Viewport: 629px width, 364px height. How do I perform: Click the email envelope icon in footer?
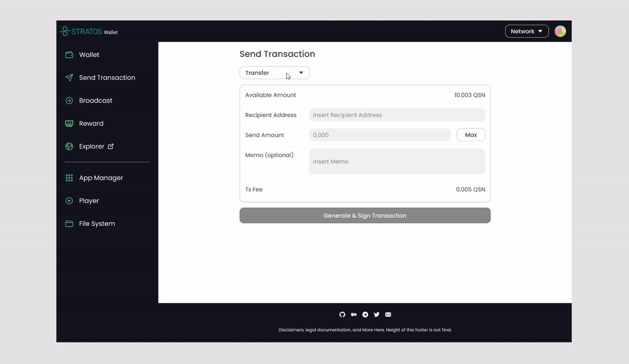pos(388,314)
